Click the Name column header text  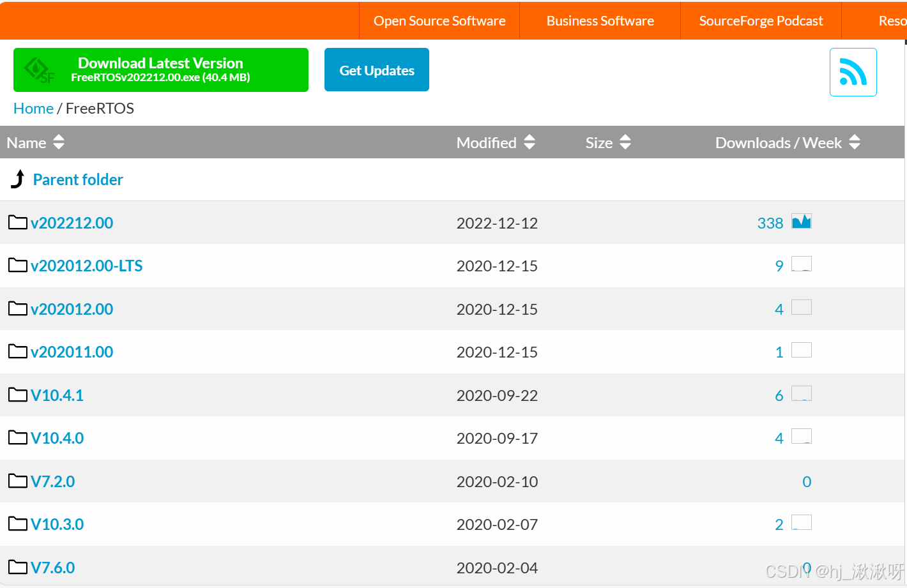tap(26, 142)
